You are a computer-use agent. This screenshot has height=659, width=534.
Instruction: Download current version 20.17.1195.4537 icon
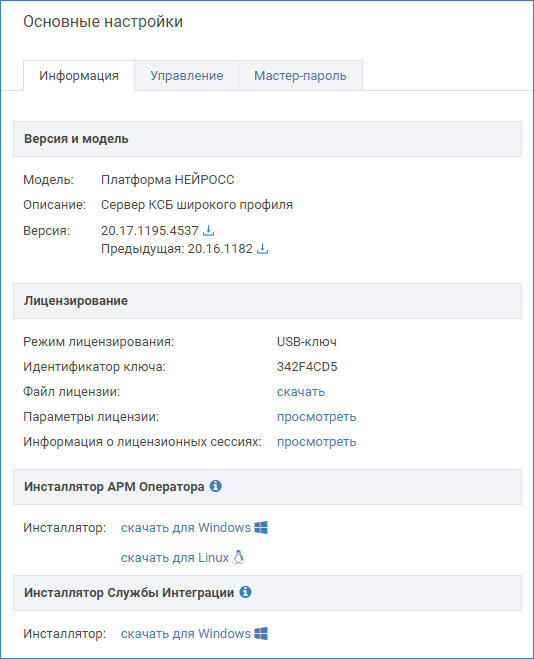pyautogui.click(x=208, y=231)
